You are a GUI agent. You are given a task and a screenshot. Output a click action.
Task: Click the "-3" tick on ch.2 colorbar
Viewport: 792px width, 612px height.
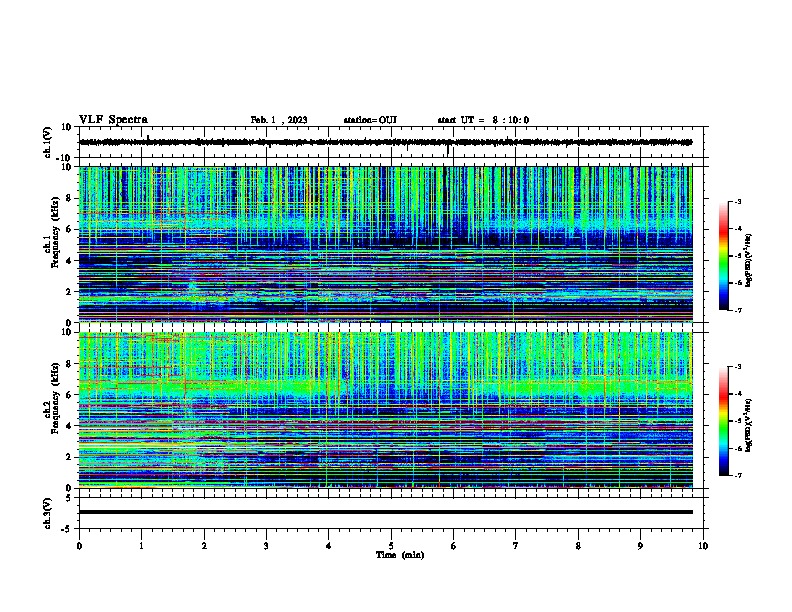click(738, 367)
